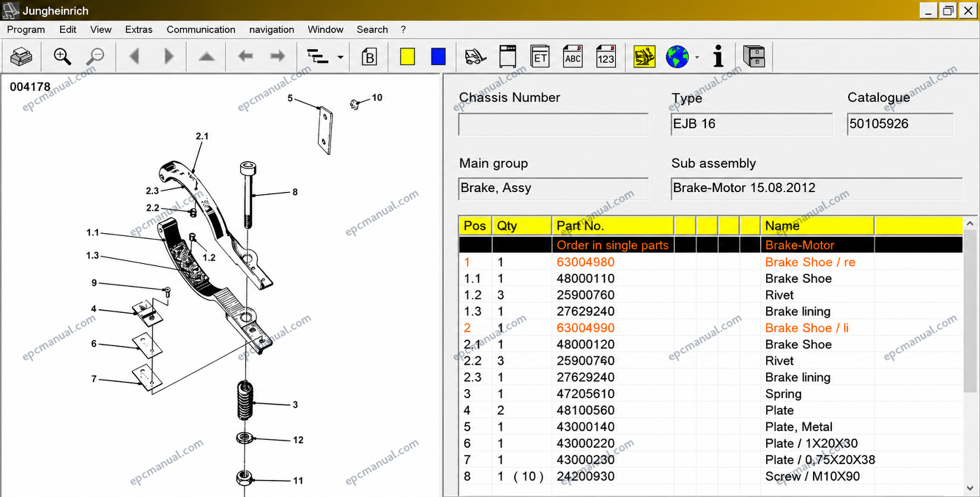This screenshot has height=497, width=980.
Task: Open the globe dropdown arrow
Action: coord(697,57)
